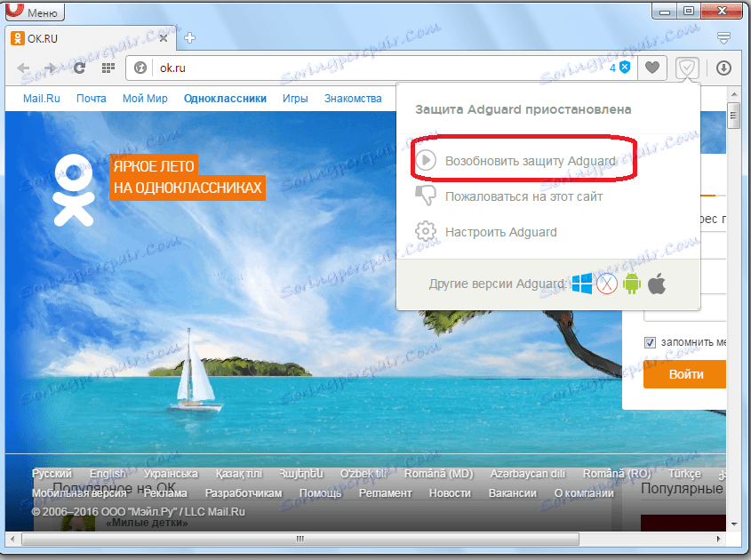Switch language to Armenian (Հայերեն)
Image resolution: width=751 pixels, height=560 pixels.
pyautogui.click(x=301, y=474)
